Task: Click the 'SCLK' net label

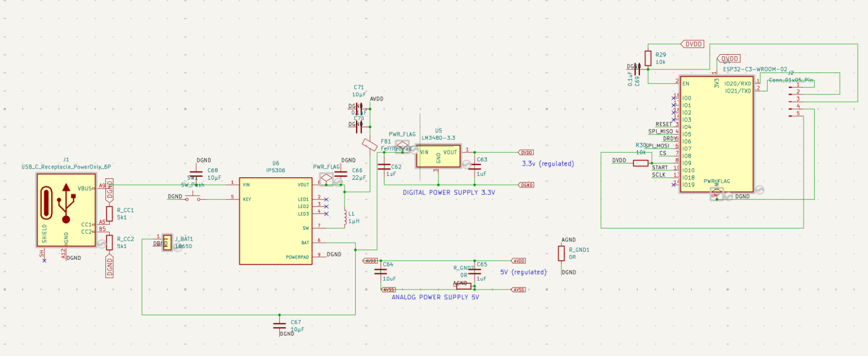Action: click(659, 175)
